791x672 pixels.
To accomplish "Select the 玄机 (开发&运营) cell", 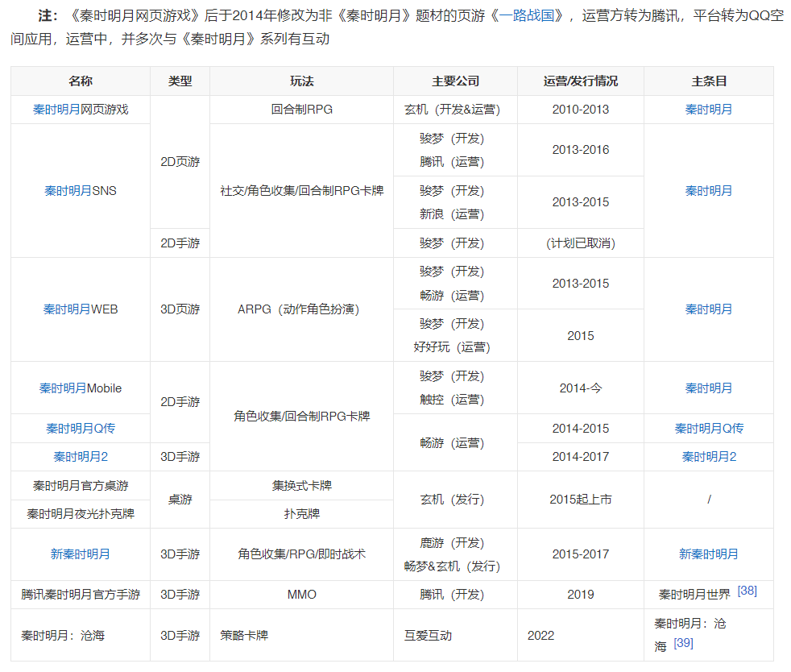I will pyautogui.click(x=456, y=110).
